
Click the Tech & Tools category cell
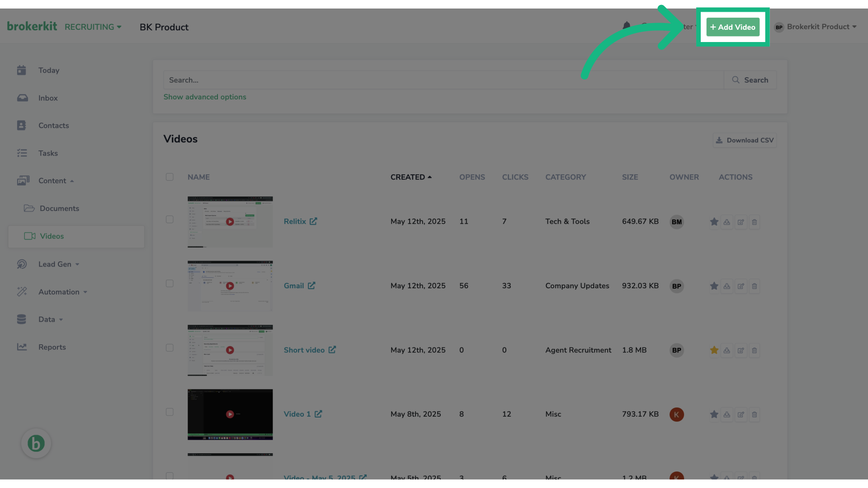click(x=567, y=221)
